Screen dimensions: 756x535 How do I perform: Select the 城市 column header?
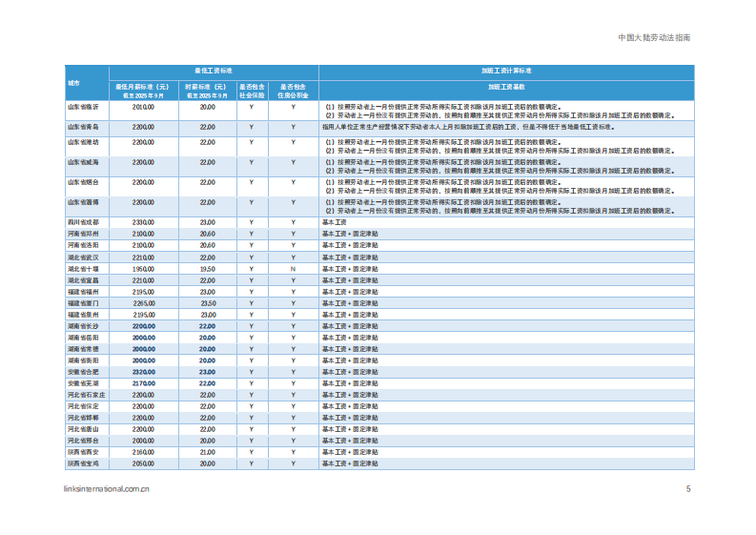[x=73, y=84]
